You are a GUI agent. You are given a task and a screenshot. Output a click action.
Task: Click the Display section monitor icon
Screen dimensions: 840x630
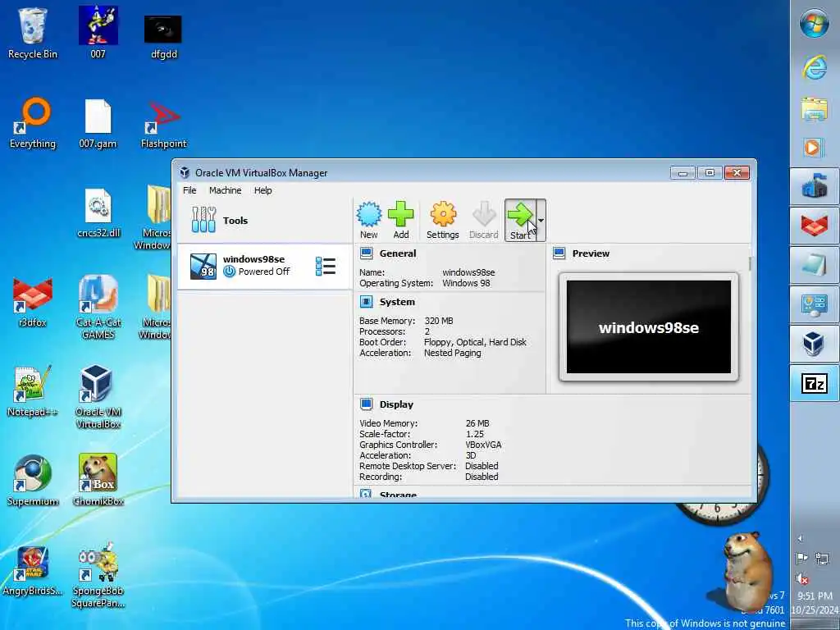[367, 404]
